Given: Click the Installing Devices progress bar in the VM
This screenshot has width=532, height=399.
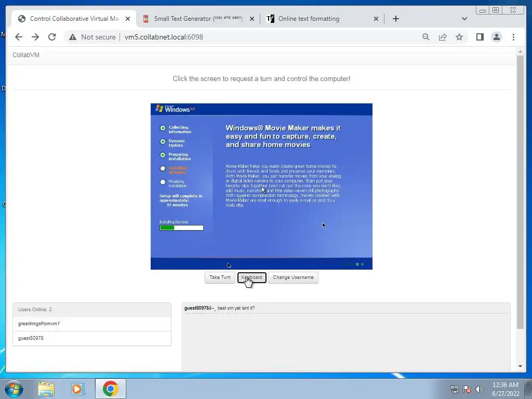Looking at the screenshot, I should pos(181,228).
